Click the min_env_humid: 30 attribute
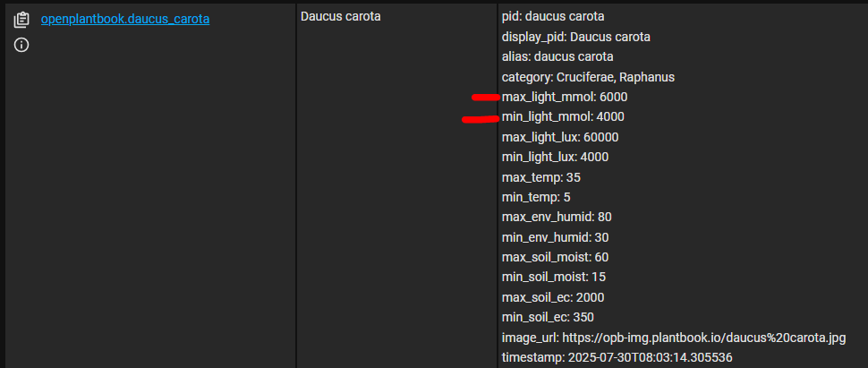 [555, 237]
